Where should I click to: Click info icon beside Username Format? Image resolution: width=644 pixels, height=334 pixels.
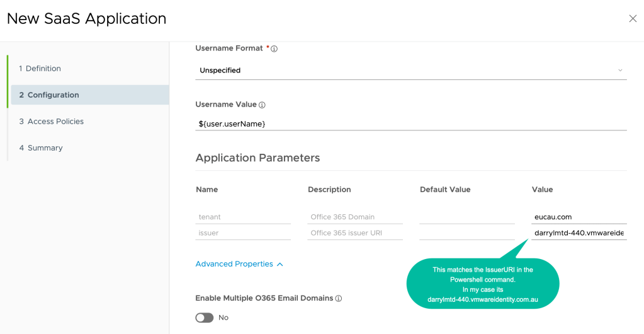[x=274, y=49]
